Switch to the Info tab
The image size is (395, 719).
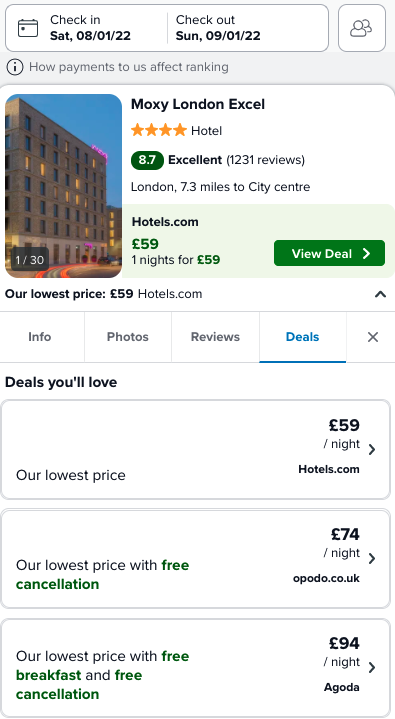tap(39, 337)
